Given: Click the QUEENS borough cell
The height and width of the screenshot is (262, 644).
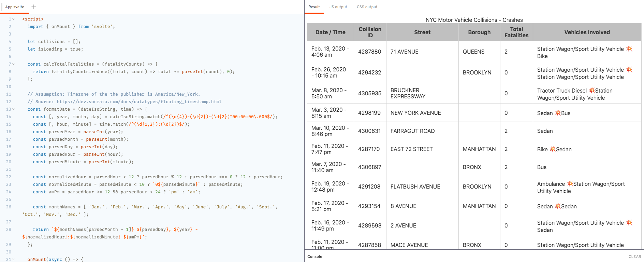Looking at the screenshot, I should click(x=479, y=52).
